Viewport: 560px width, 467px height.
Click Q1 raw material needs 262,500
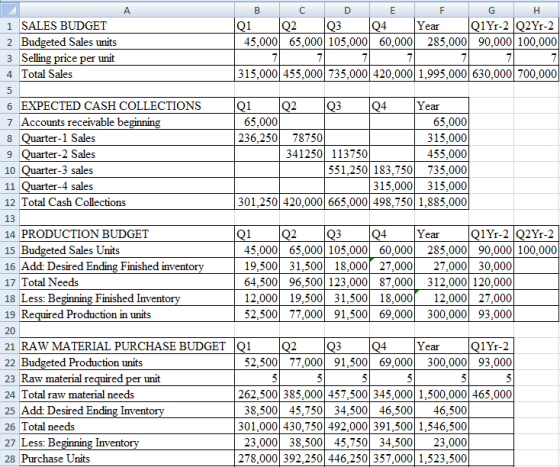point(257,394)
